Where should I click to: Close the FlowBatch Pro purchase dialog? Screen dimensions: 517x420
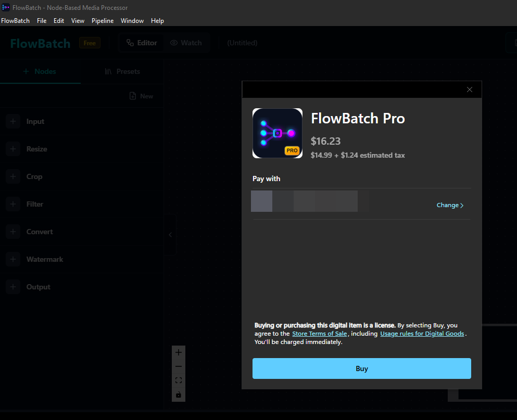(470, 90)
